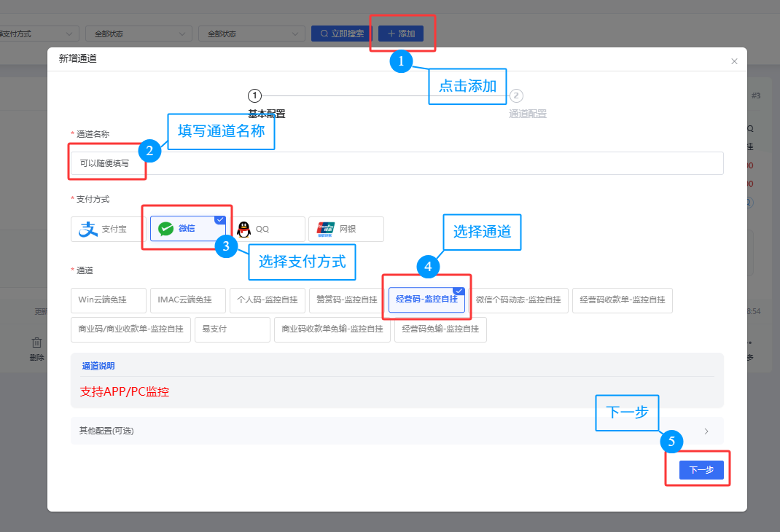
Task: Click step 1 基本配置 circle
Action: coord(254,95)
